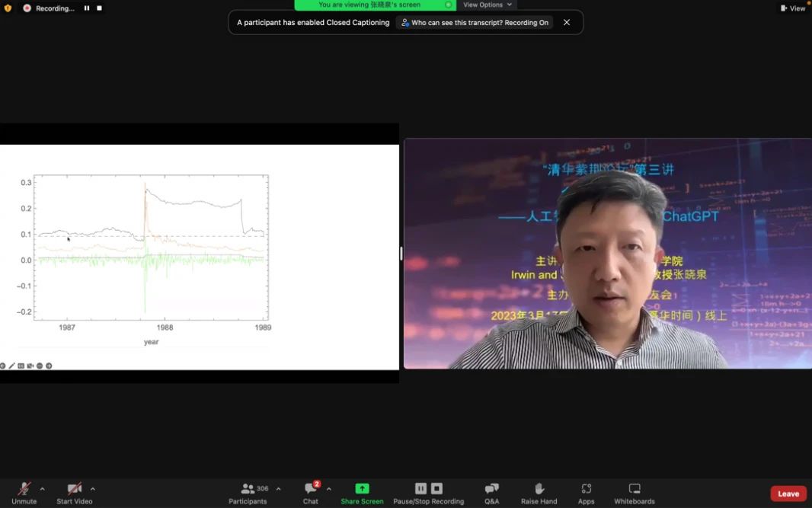Open Whiteboards
Viewport: 812px width, 508px height.
(x=635, y=493)
